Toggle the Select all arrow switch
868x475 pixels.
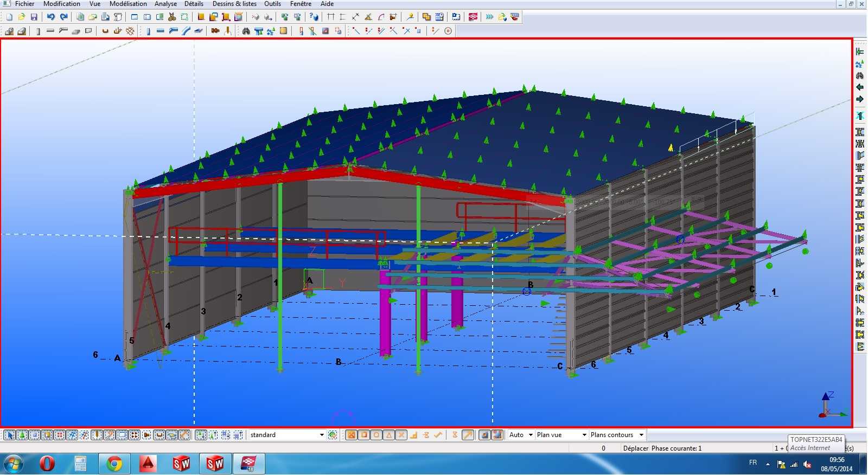click(10, 435)
